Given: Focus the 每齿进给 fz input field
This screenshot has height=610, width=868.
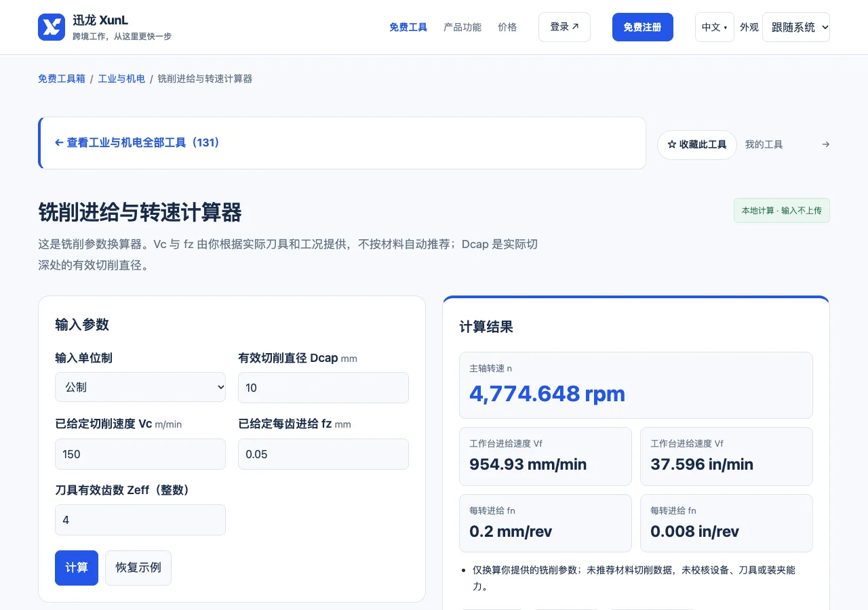Looking at the screenshot, I should pos(323,454).
